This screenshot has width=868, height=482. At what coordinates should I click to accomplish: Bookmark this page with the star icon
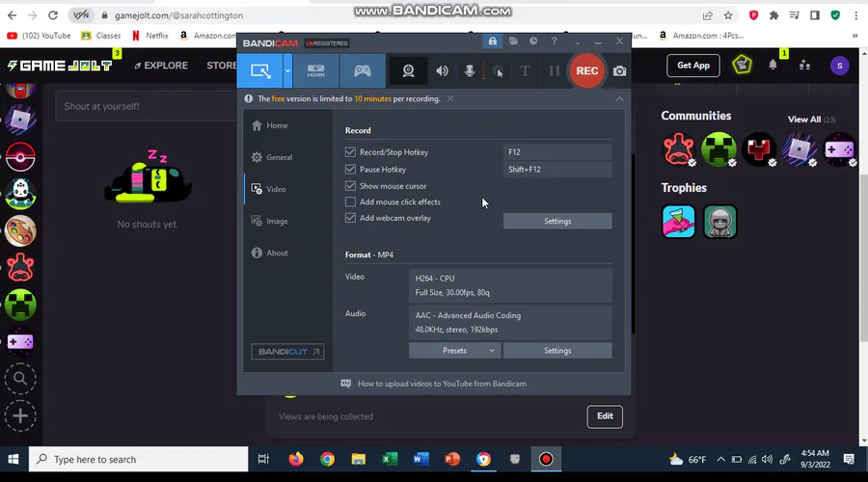pyautogui.click(x=728, y=15)
